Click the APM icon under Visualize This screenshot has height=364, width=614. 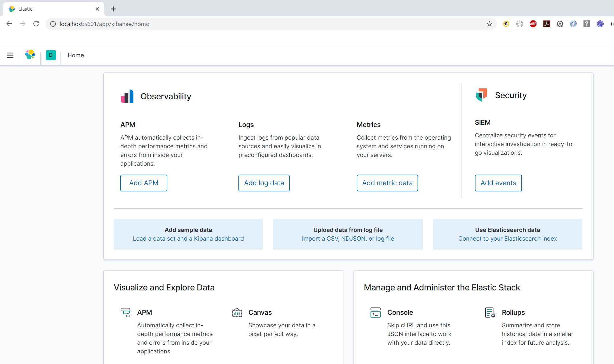125,313
